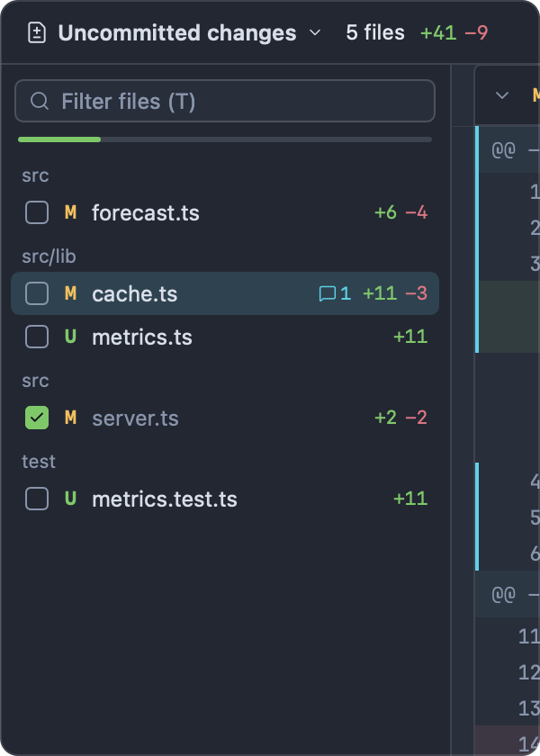Click the +2 −2 stats on server.ts

401,418
